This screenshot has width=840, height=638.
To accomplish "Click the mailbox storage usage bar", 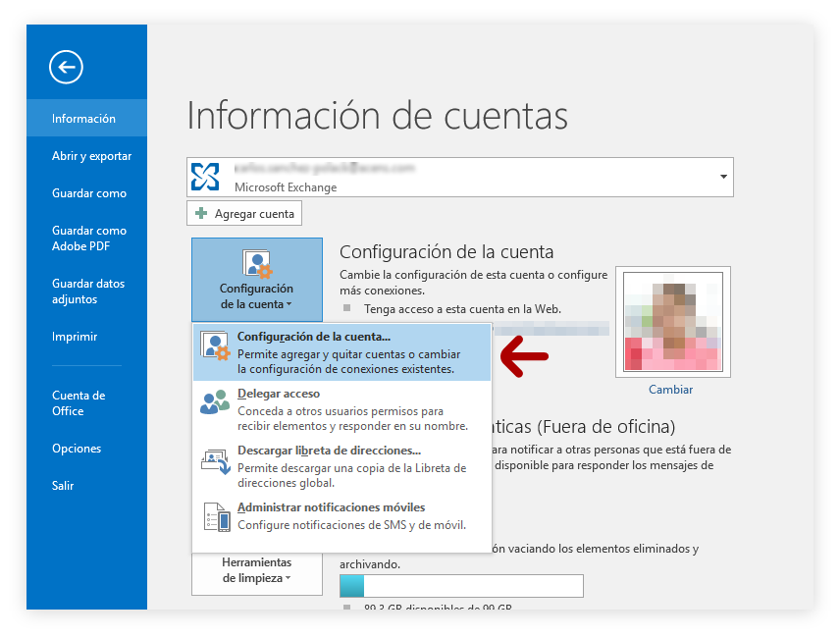I will [461, 586].
